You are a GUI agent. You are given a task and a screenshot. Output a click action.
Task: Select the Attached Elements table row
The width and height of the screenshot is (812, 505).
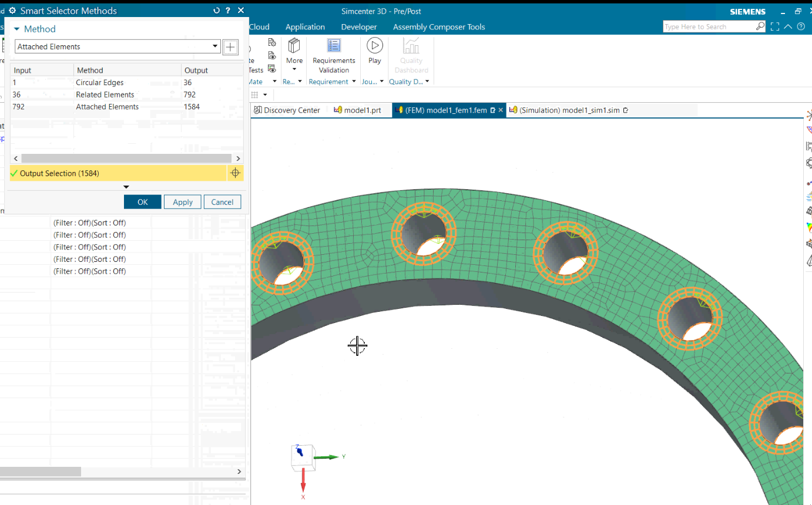(126, 107)
